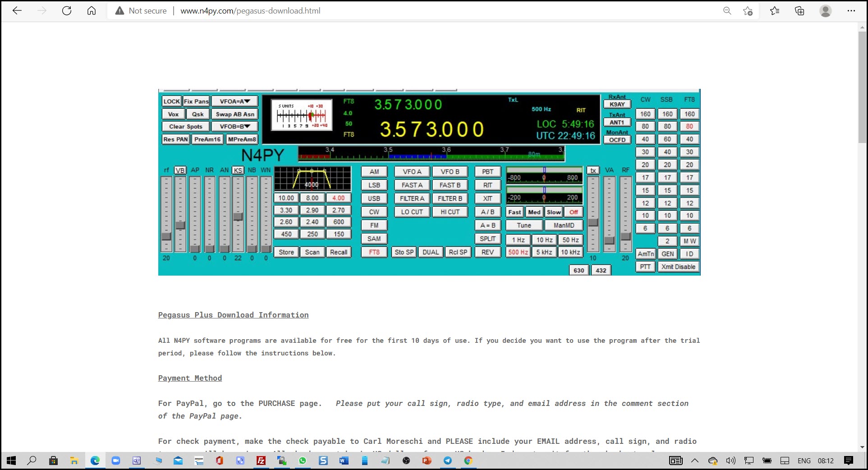Click the OneDrive cloud warning tray icon
This screenshot has height=470, width=868.
click(713, 461)
